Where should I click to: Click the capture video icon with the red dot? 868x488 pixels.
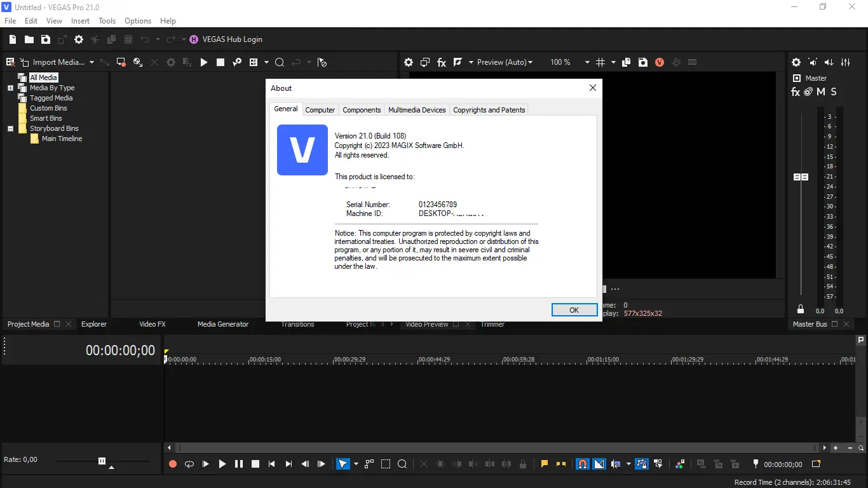point(121,62)
